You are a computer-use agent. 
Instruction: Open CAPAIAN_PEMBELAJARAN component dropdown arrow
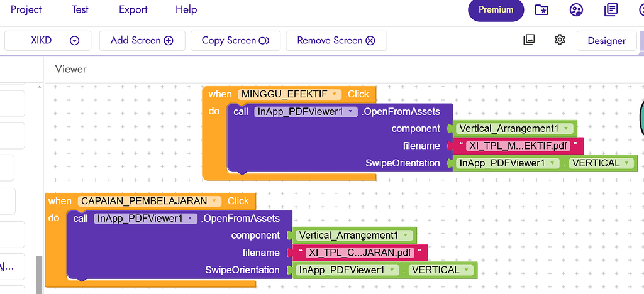tap(214, 201)
